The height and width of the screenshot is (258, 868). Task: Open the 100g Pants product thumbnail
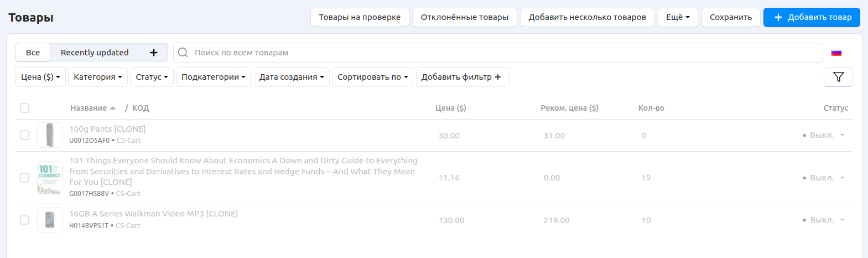coord(50,135)
